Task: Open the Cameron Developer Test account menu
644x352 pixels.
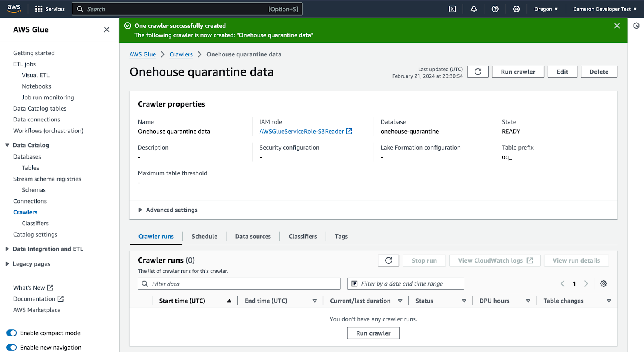Action: pos(605,9)
